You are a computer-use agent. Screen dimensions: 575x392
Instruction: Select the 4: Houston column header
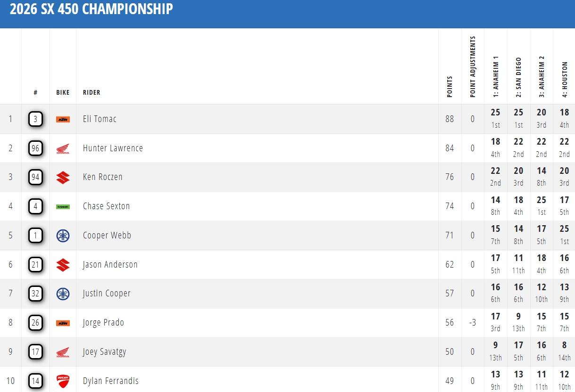(x=565, y=80)
